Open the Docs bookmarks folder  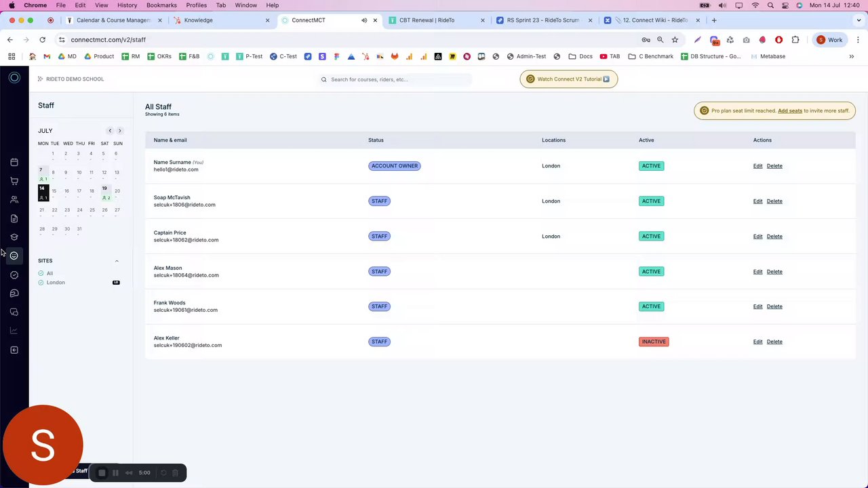click(x=580, y=56)
